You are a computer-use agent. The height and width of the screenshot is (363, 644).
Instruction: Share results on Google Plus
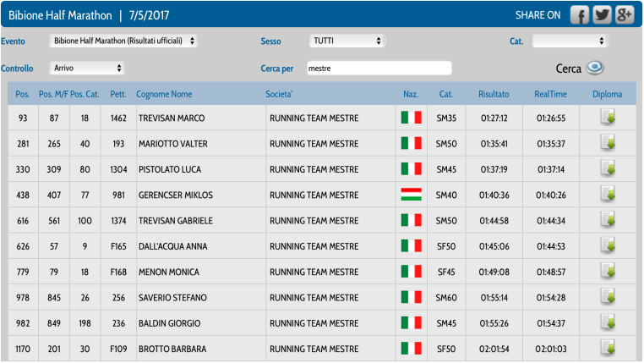pos(625,15)
